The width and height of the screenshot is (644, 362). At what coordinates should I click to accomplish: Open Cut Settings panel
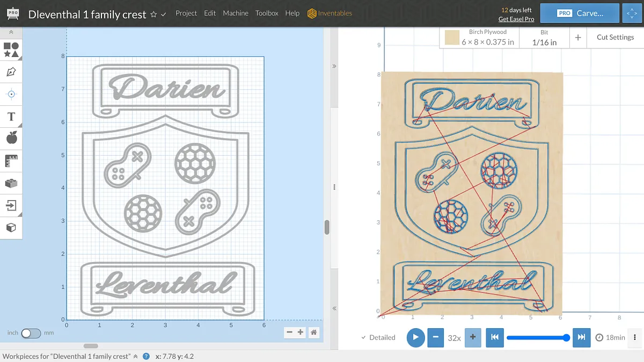pos(615,37)
